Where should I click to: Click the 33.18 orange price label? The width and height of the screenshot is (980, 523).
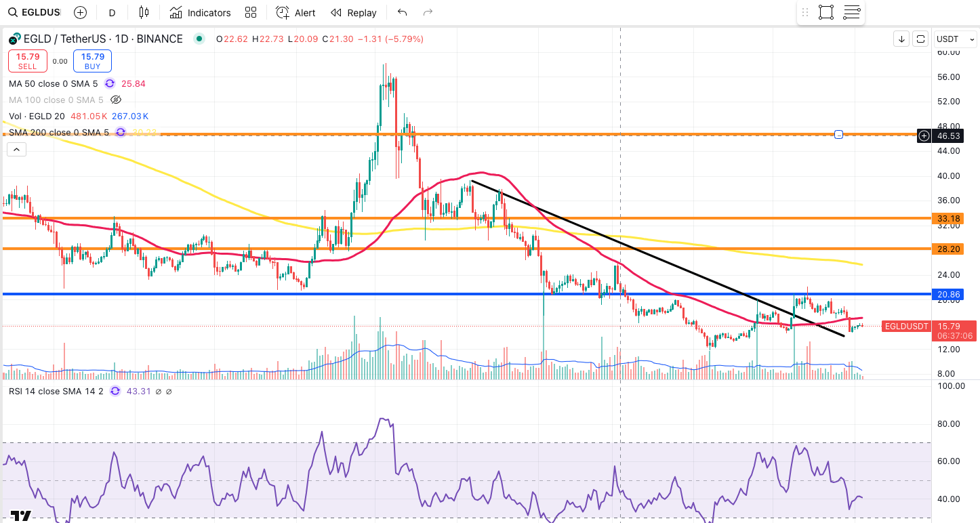tap(948, 219)
